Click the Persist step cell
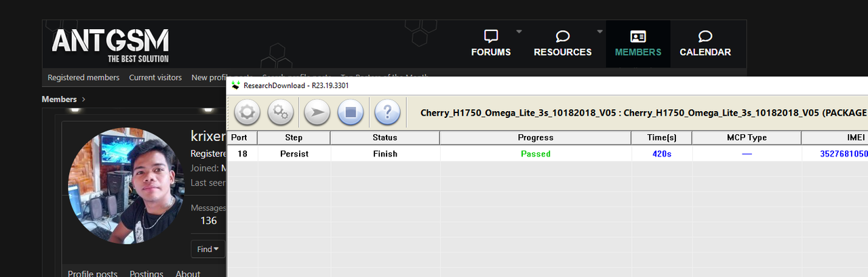 click(294, 154)
